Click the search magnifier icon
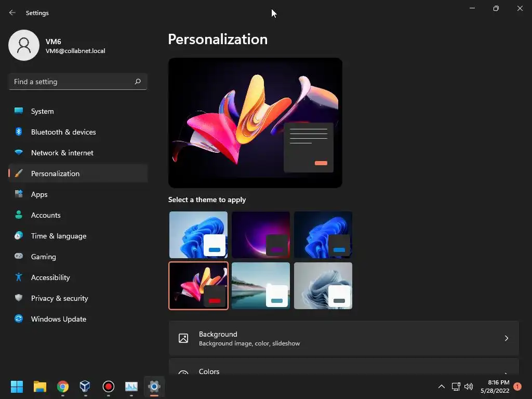The height and width of the screenshot is (399, 532). click(x=137, y=82)
